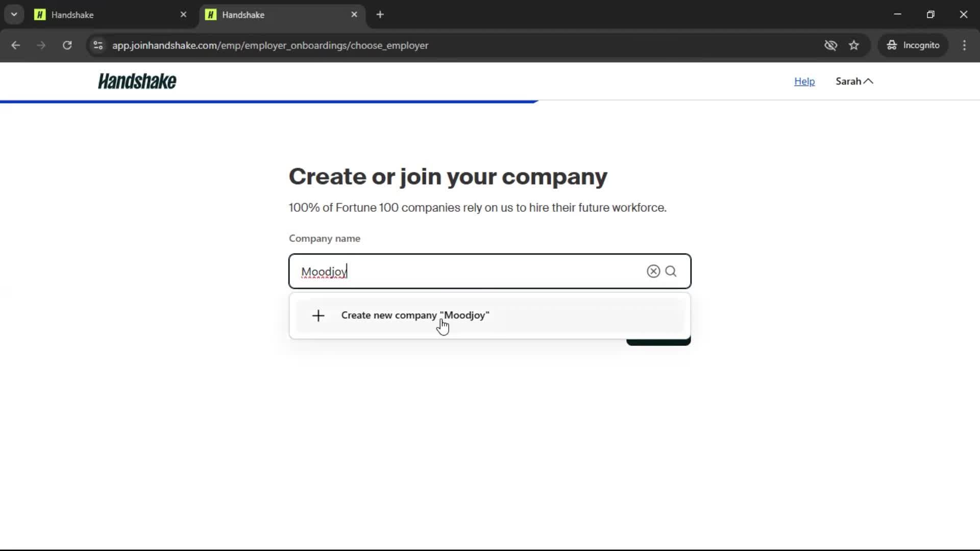This screenshot has height=551, width=980.
Task: Close the second Handshake tab
Action: tap(354, 15)
